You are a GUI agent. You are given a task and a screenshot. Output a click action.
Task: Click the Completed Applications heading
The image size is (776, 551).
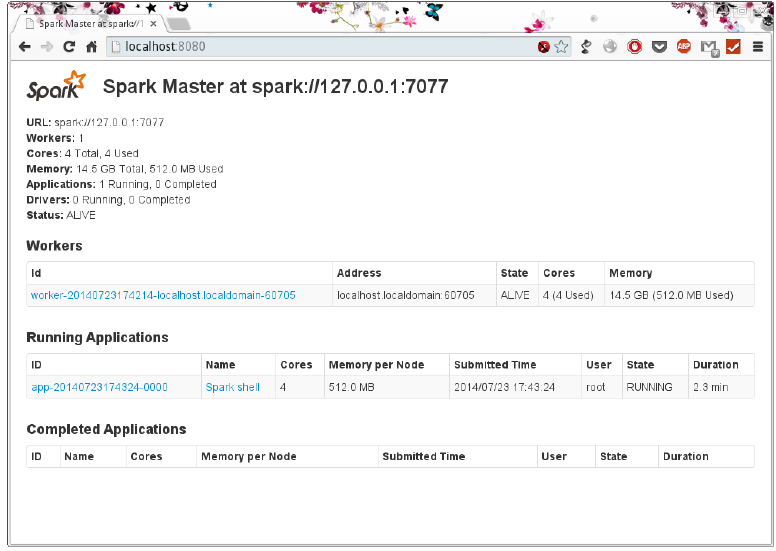[x=106, y=429]
